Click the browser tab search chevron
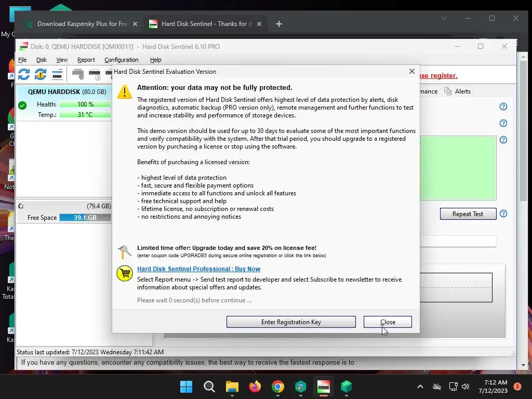Screen dimensions: 532x399 (444, 18)
